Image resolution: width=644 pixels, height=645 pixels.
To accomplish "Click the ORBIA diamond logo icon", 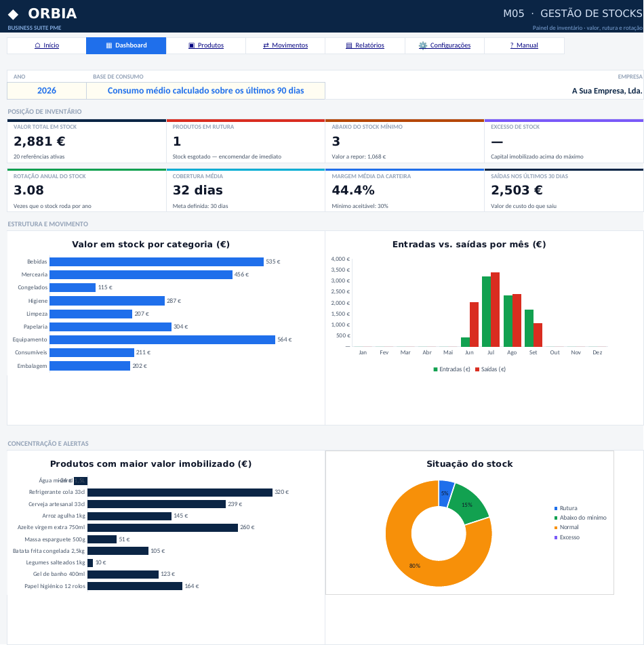I will point(13,14).
